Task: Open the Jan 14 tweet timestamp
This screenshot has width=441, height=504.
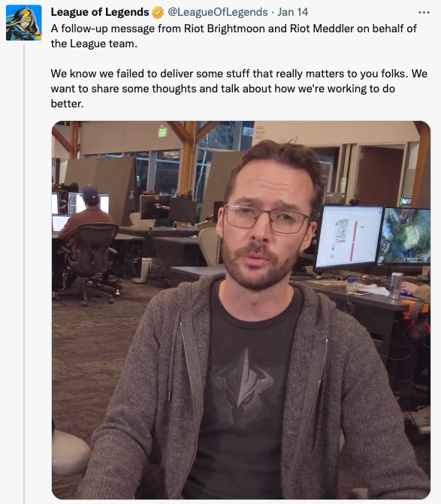Action: point(292,12)
